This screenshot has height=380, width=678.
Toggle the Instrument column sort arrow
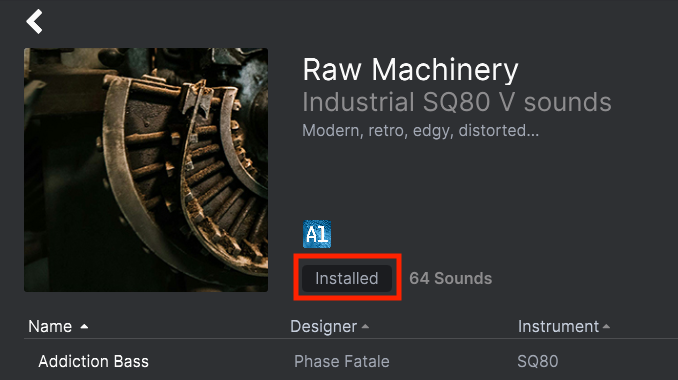(606, 326)
